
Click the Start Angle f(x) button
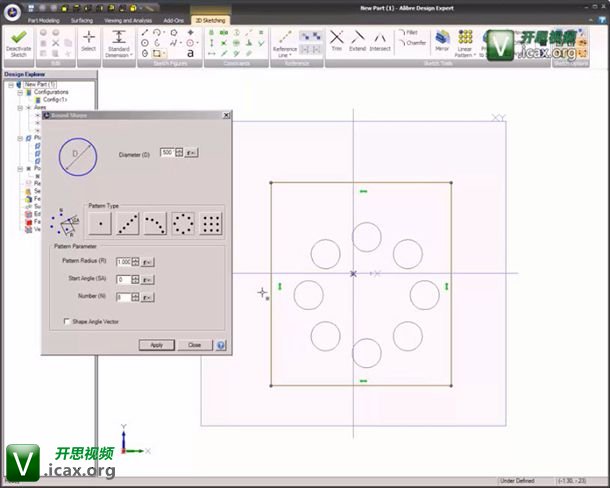tap(147, 280)
